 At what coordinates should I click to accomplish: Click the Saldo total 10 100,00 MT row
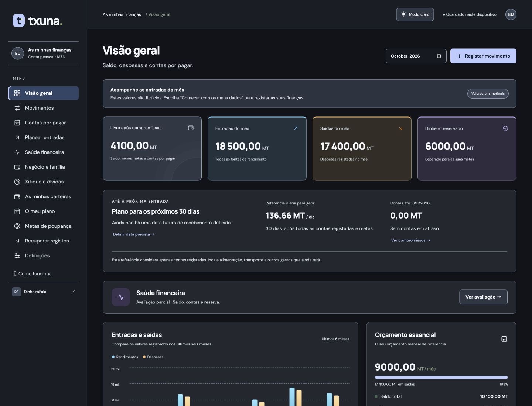tap(441, 396)
